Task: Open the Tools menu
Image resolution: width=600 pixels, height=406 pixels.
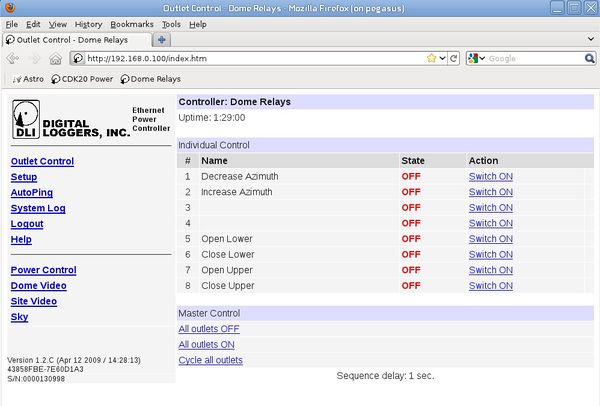Action: tap(171, 24)
